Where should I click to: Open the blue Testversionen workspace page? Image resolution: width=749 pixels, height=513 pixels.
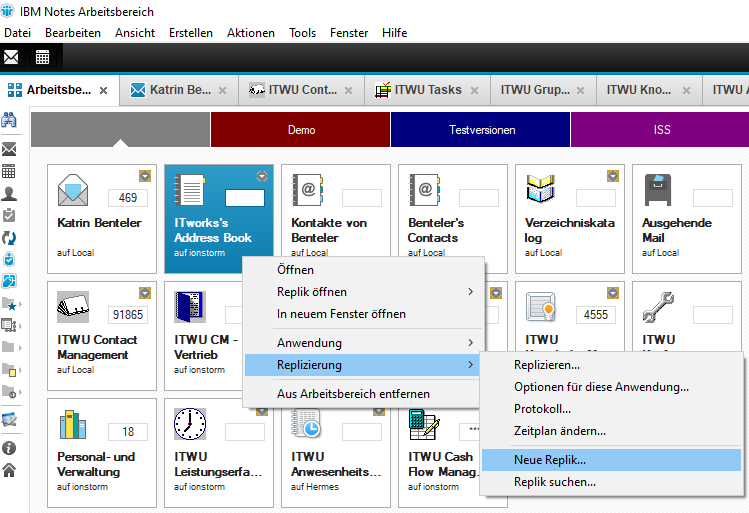coord(481,129)
